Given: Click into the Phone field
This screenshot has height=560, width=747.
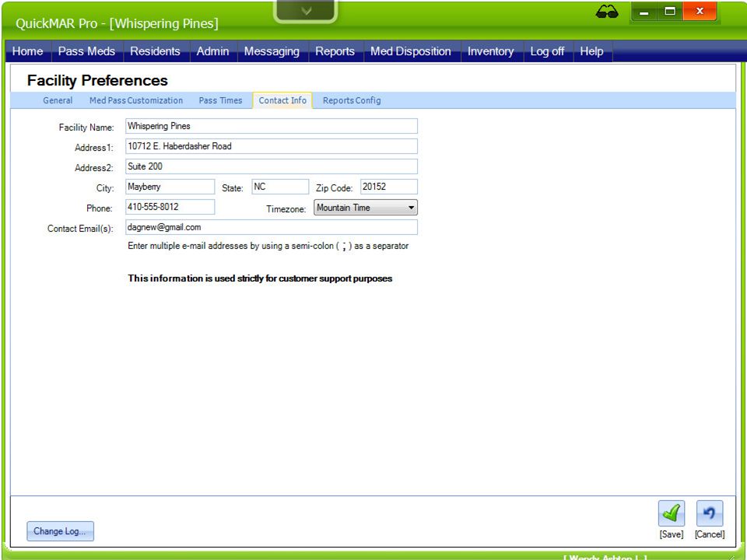Looking at the screenshot, I should 170,207.
